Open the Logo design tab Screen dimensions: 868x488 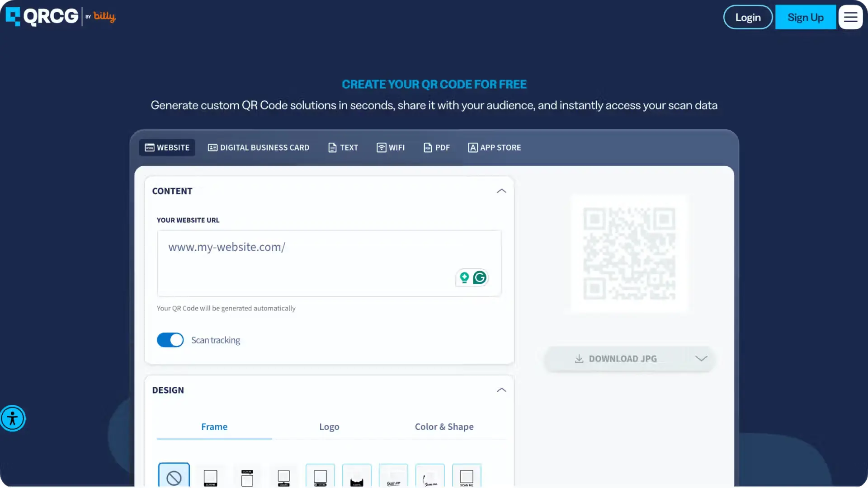pos(329,427)
